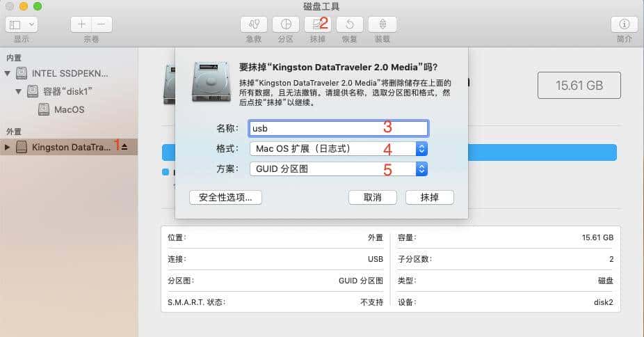The width and height of the screenshot is (644, 337).
Task: Open the 格式 format dropdown
Action: point(339,149)
